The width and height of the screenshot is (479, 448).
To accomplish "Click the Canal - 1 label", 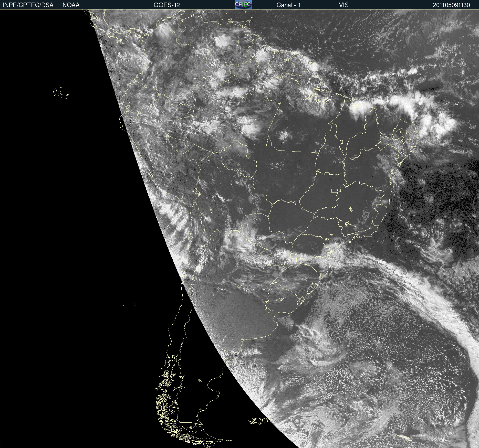I will (289, 5).
